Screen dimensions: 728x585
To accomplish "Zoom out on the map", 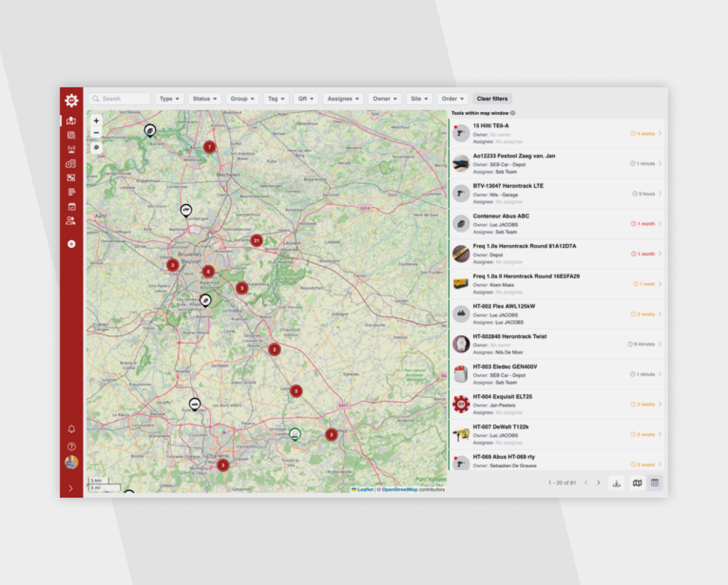I will pos(96,133).
